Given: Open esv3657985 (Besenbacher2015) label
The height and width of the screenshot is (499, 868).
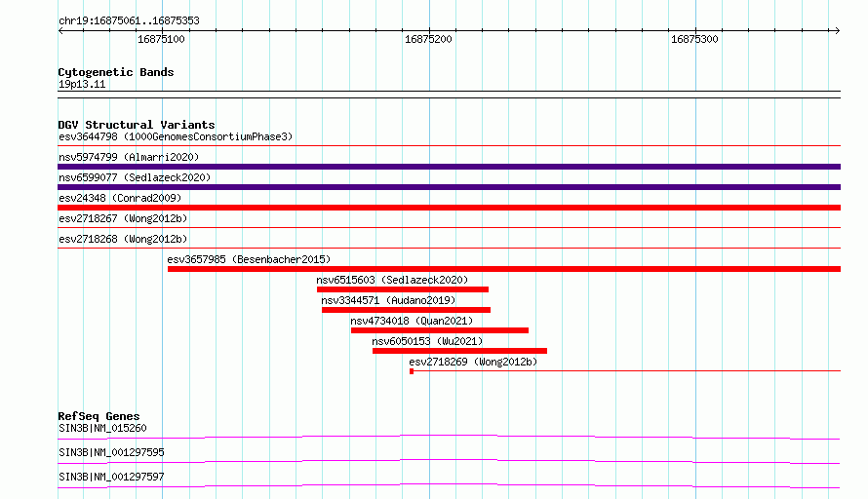Looking at the screenshot, I should 249,259.
